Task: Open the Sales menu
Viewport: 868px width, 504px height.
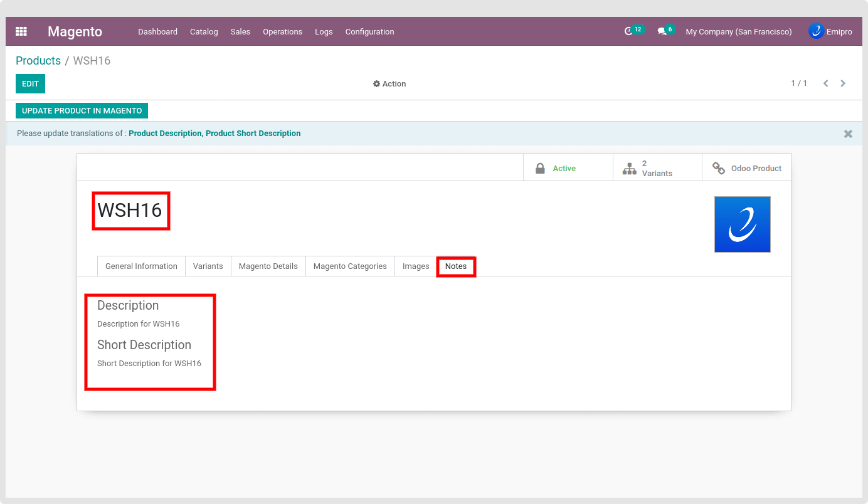Action: 240,31
